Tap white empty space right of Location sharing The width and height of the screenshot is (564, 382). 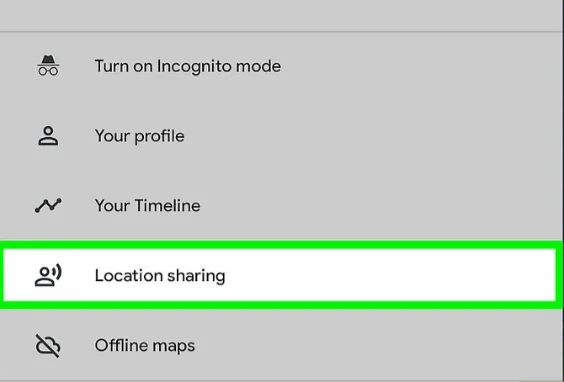point(390,275)
